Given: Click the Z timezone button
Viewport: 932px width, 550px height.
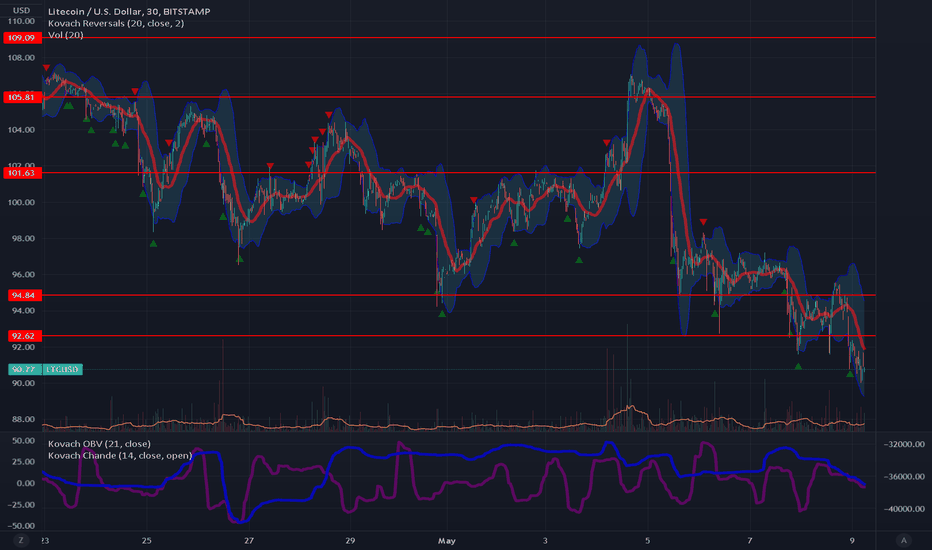Looking at the screenshot, I should point(21,540).
